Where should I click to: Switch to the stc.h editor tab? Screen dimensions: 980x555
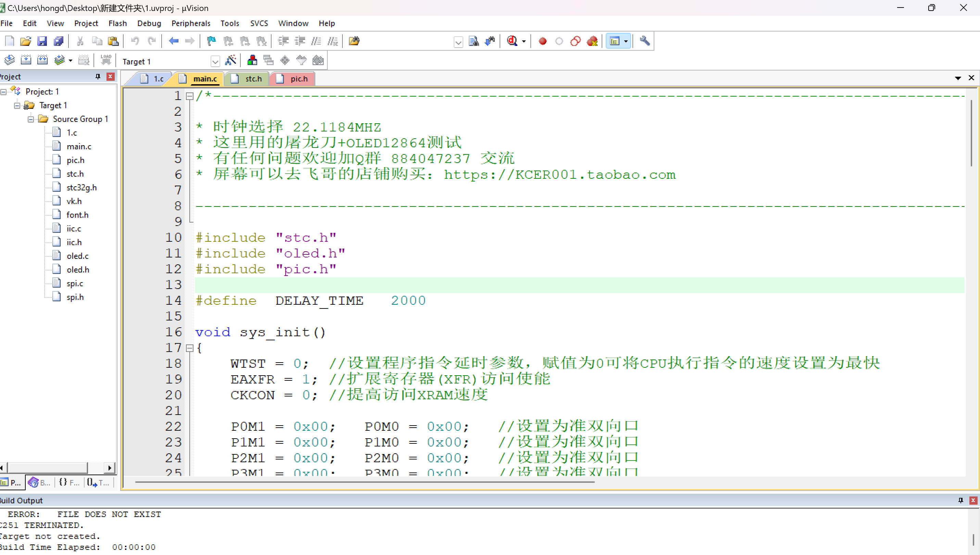pyautogui.click(x=253, y=79)
